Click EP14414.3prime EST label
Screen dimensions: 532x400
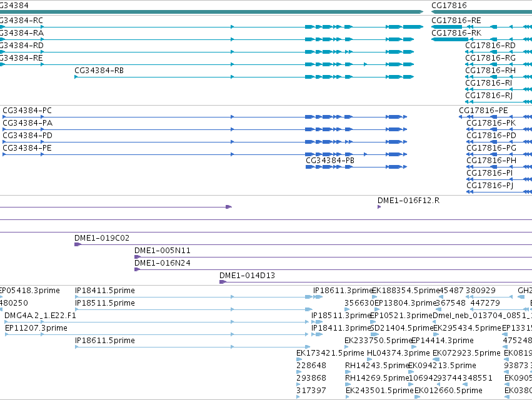coord(443,341)
